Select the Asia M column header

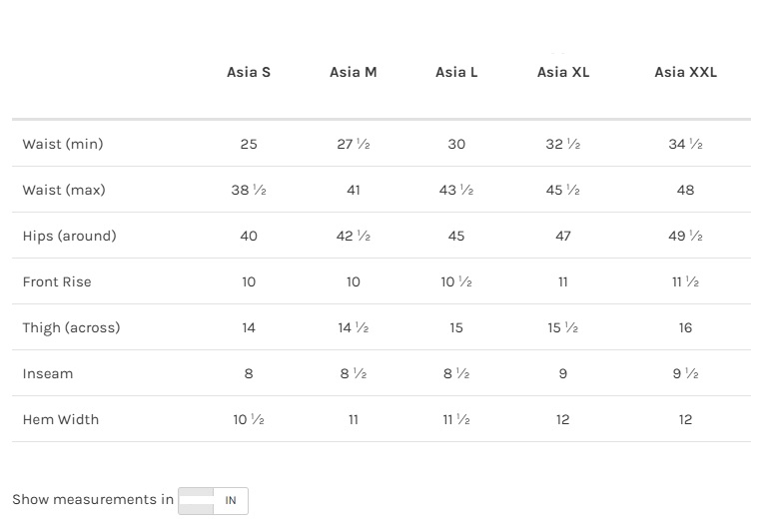coord(354,72)
